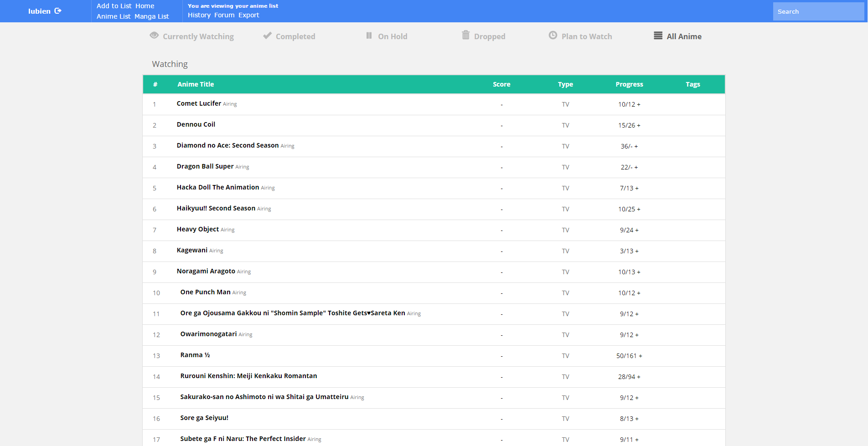868x446 pixels.
Task: Sort by the Score column header
Action: tap(501, 84)
